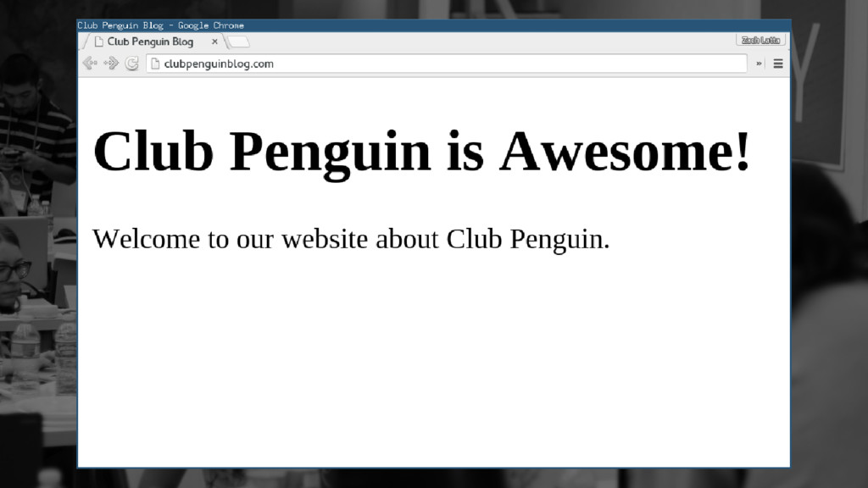The image size is (868, 488).
Task: Click the forward navigation arrow
Action: (111, 64)
